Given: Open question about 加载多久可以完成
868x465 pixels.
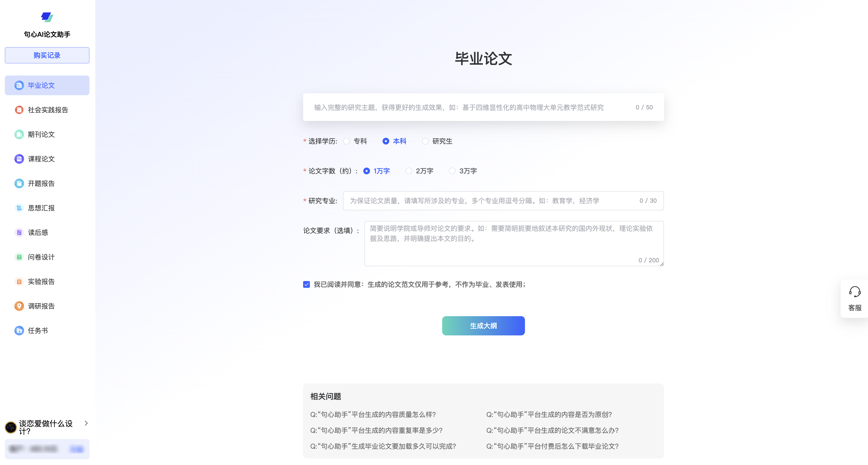Looking at the screenshot, I should point(383,446).
